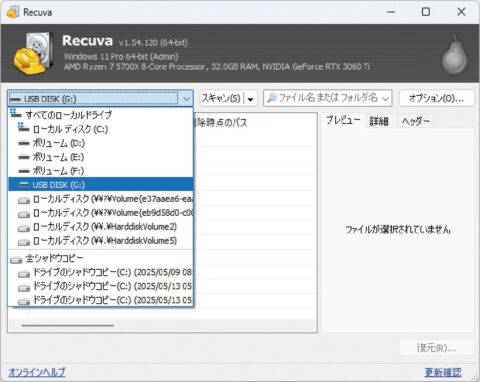Open the scan options dropdown arrow
Image resolution: width=480 pixels, height=382 pixels.
coord(250,99)
